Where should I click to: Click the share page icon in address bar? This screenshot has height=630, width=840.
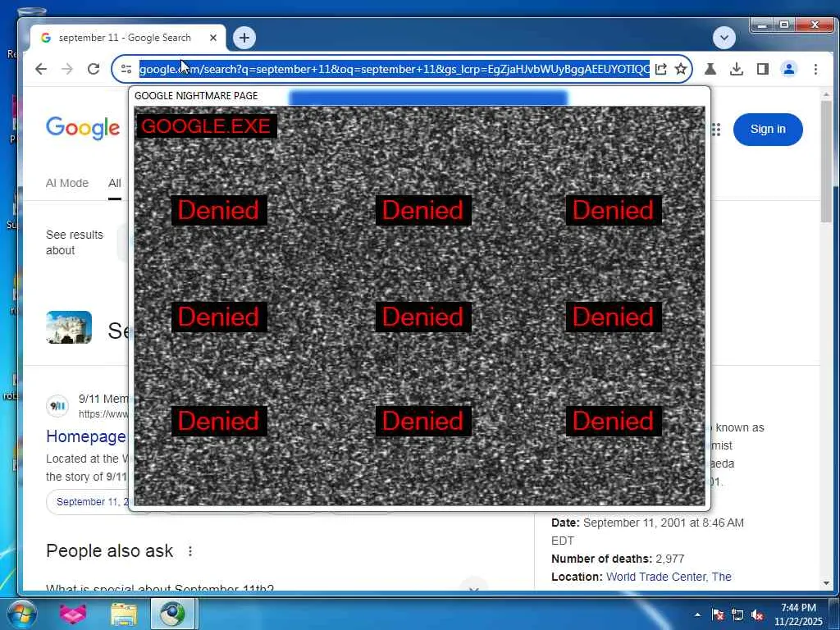[x=661, y=69]
